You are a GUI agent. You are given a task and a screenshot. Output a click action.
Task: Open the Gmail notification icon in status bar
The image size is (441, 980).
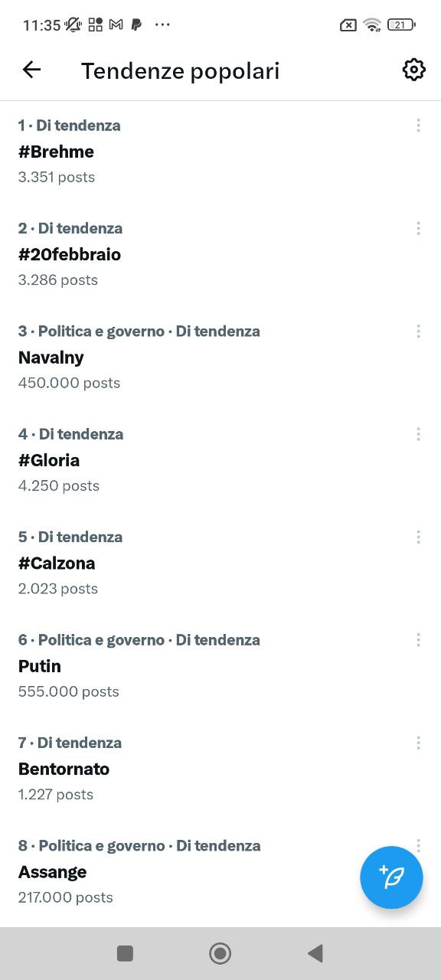(x=116, y=24)
